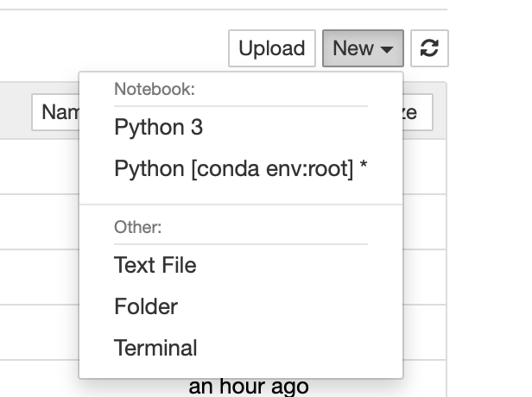Select Python [conda env:root] * kernel

click(241, 169)
